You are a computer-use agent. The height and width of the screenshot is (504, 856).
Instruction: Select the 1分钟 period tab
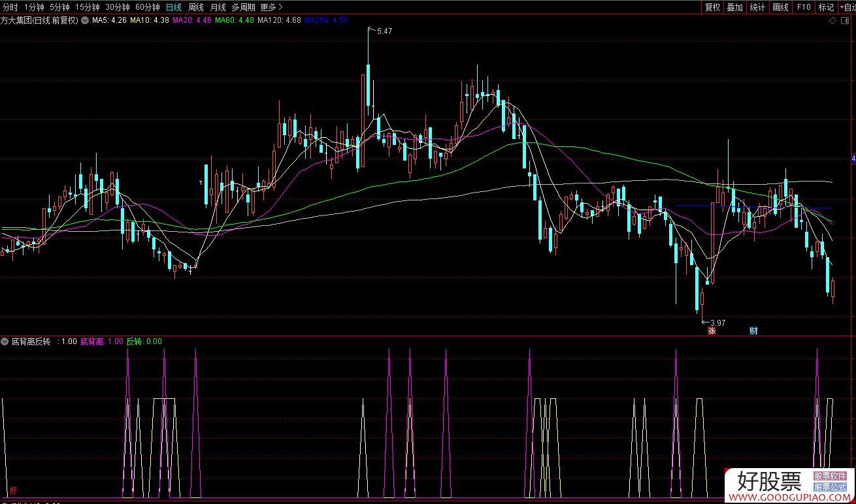(x=34, y=7)
